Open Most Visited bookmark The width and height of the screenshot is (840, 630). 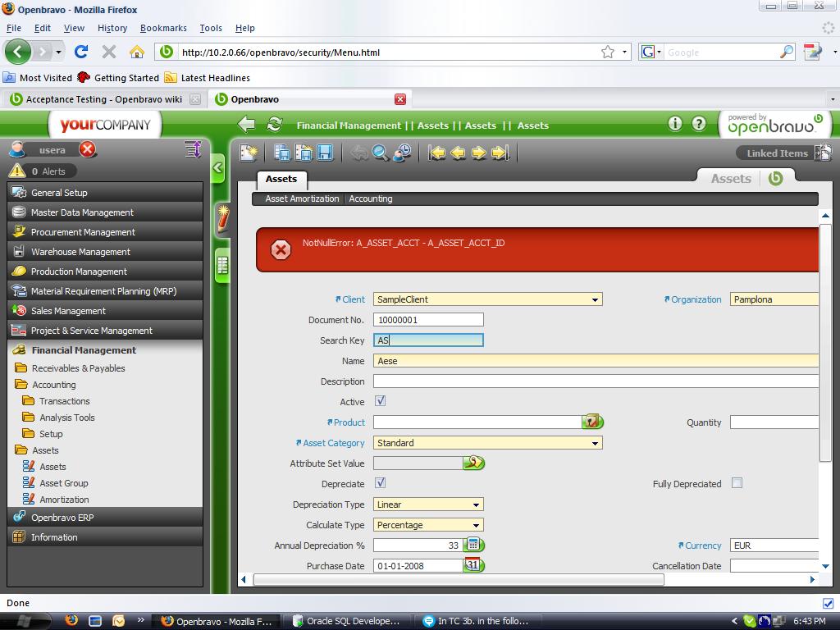pos(38,78)
